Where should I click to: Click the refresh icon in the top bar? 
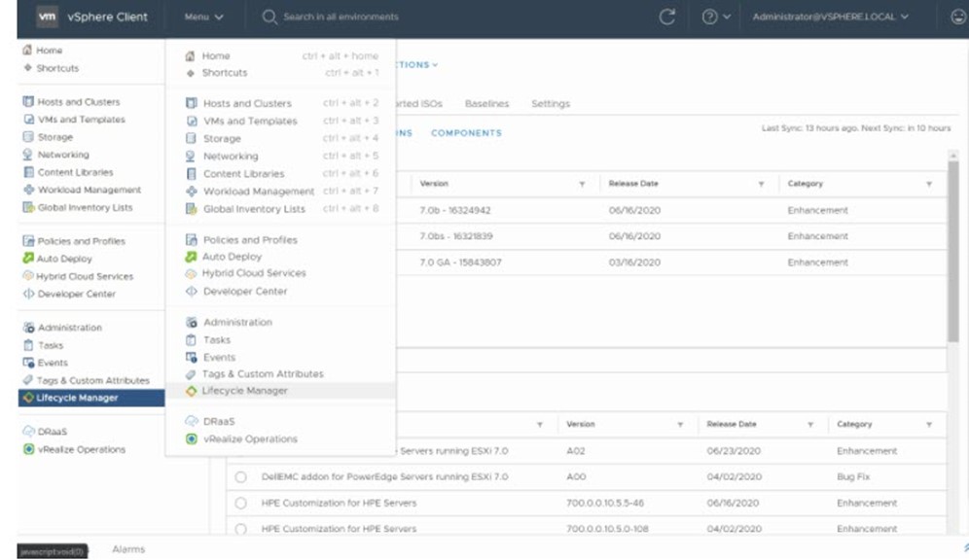pos(666,17)
